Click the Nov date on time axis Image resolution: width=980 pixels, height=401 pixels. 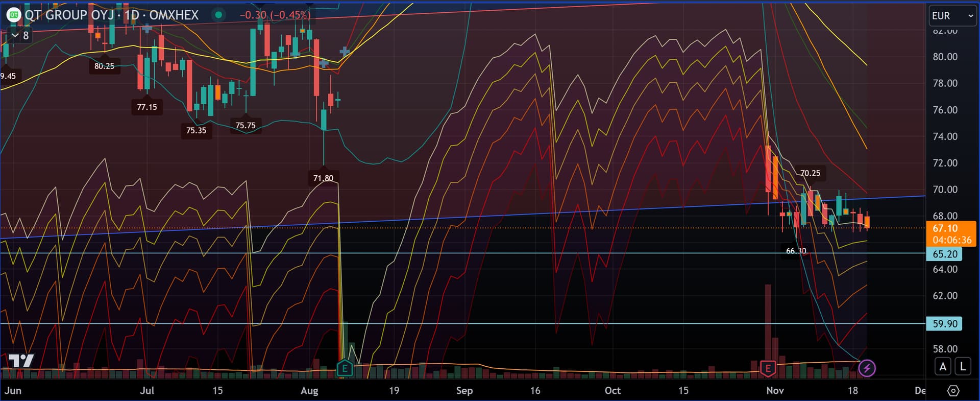(775, 391)
